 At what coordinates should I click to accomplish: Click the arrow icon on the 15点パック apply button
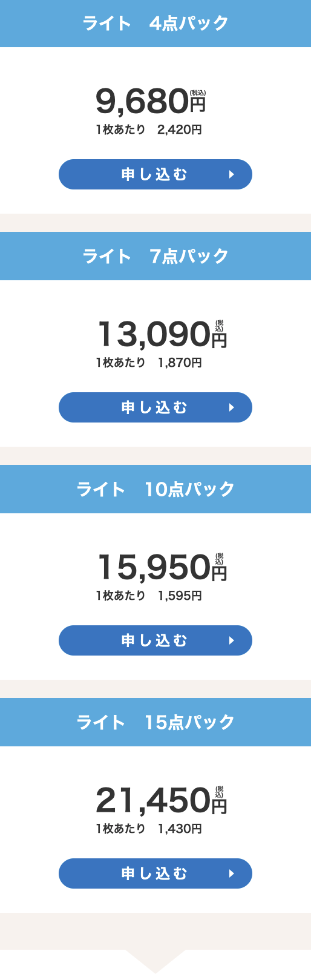[232, 873]
